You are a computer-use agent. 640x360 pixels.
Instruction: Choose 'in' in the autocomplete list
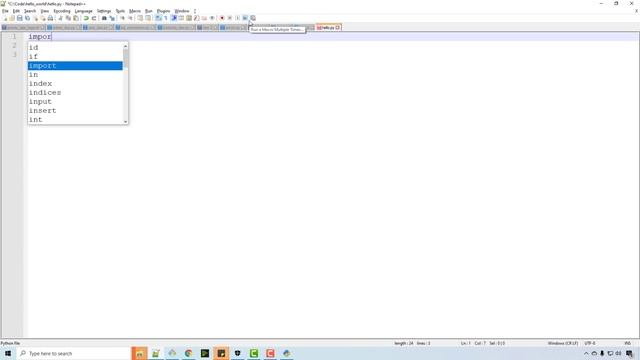pos(75,75)
